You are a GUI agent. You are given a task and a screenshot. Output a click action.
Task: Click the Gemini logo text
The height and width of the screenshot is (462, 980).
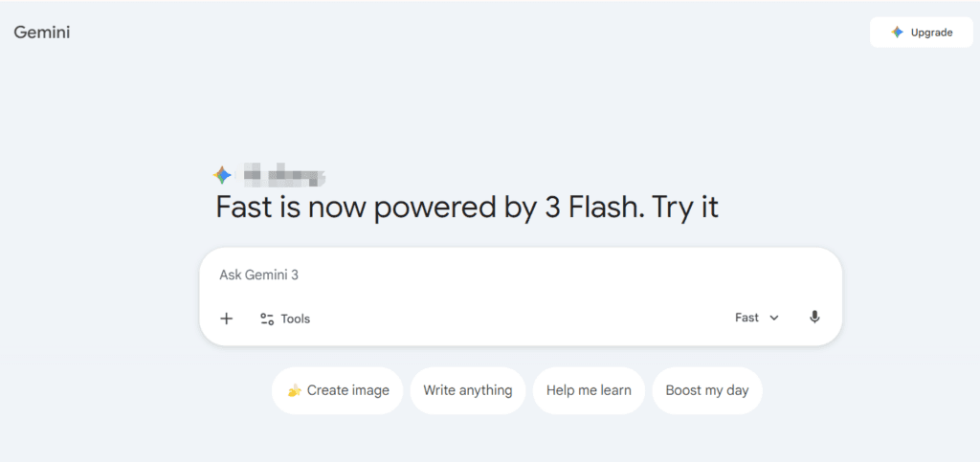(42, 33)
